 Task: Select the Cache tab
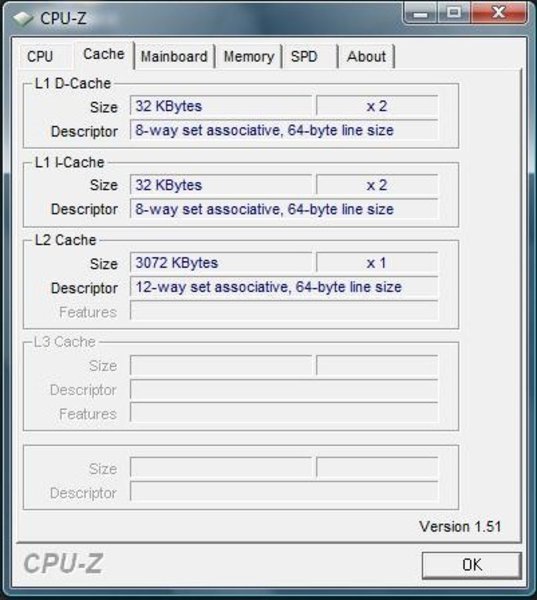[x=104, y=55]
